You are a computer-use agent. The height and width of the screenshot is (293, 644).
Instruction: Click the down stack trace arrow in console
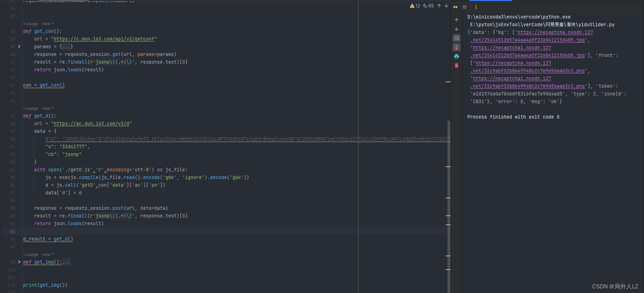[457, 29]
